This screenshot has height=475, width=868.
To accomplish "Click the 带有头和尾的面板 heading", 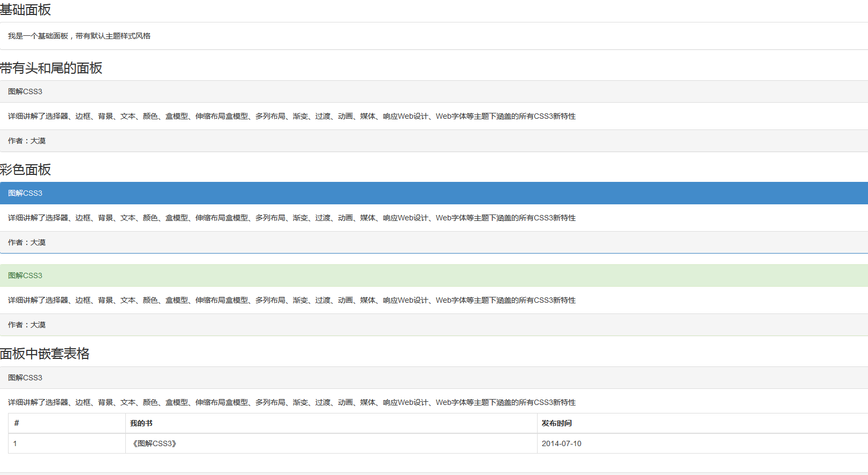I will click(x=51, y=68).
